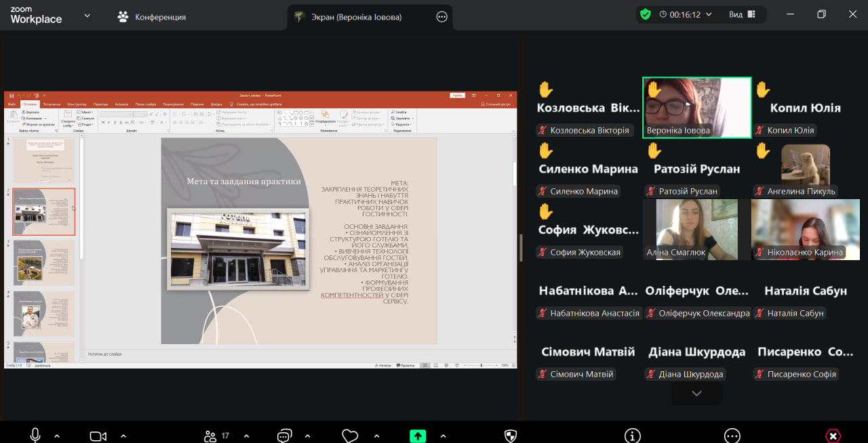Show next page of participants gallery

click(x=696, y=393)
